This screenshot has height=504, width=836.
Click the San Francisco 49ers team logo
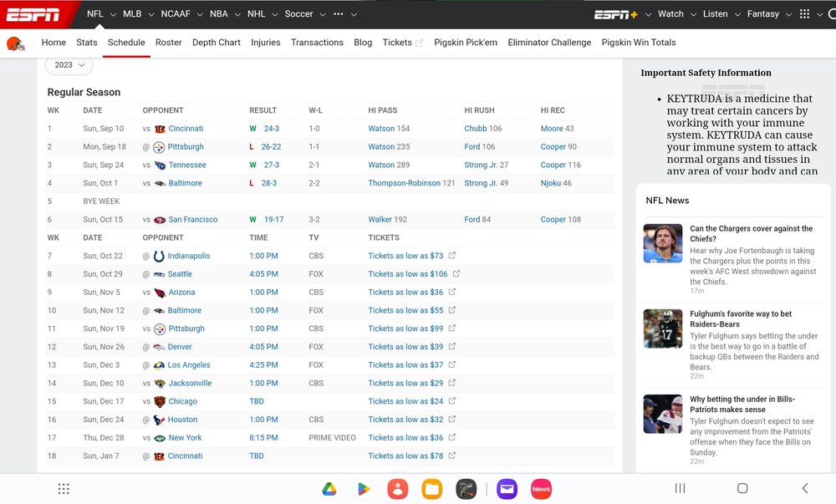[160, 220]
